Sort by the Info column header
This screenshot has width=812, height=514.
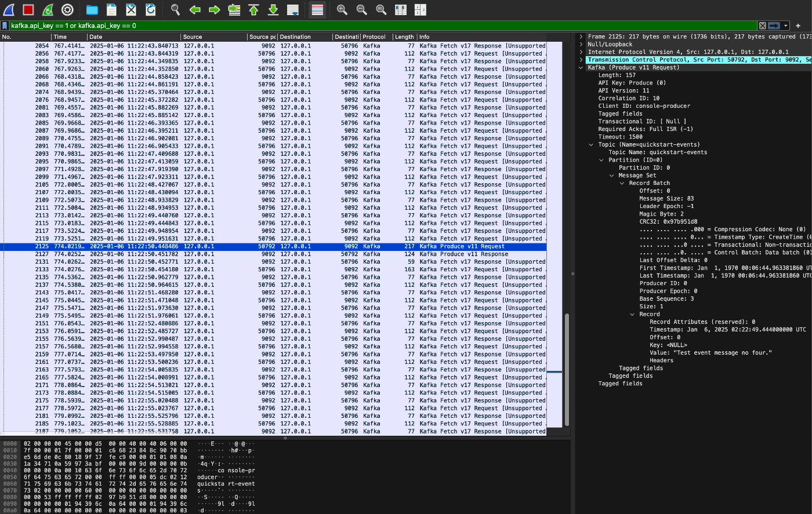(482, 37)
